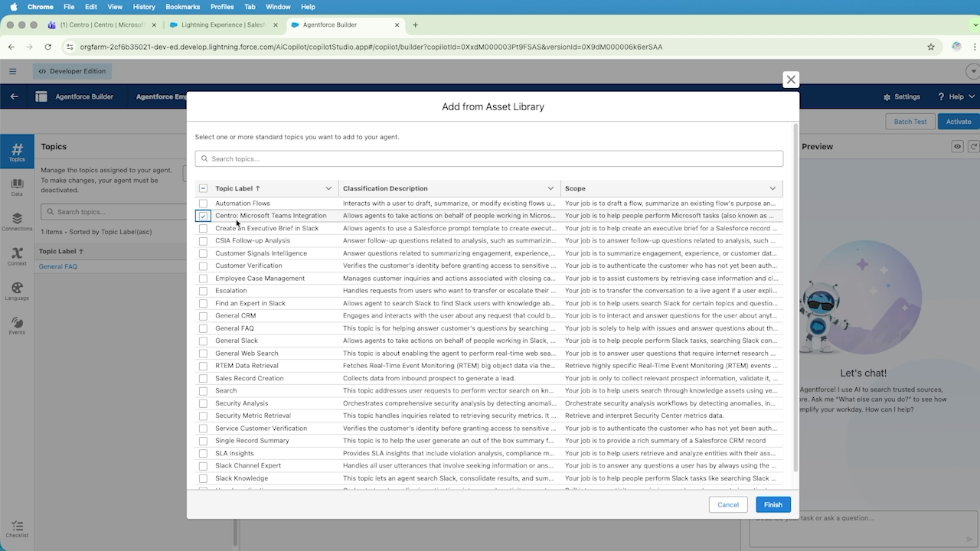
Task: Close the Agentforce Builder browser tab
Action: pos(397,24)
